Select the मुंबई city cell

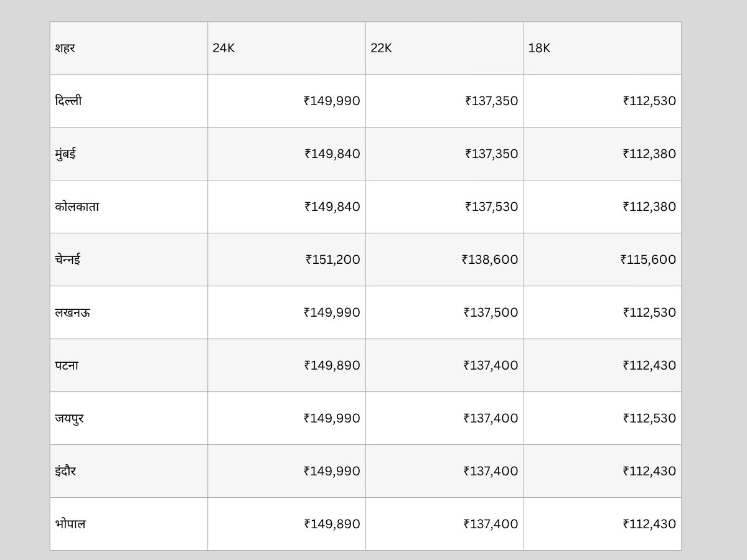click(x=65, y=154)
